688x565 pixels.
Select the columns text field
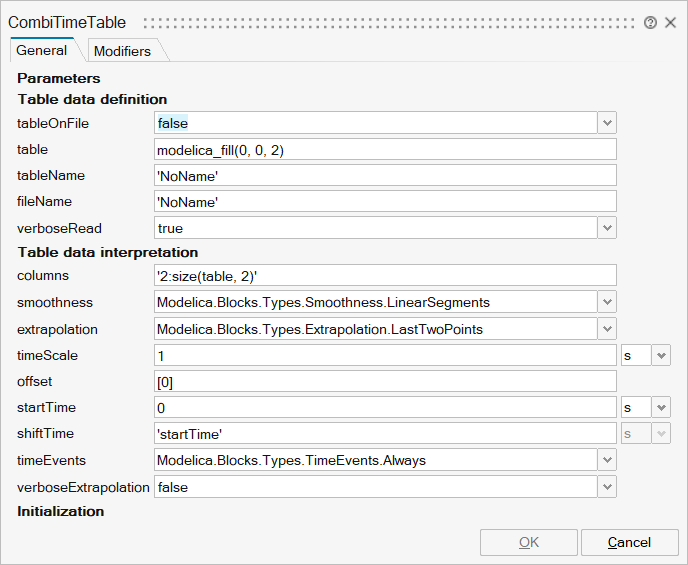[x=385, y=276]
